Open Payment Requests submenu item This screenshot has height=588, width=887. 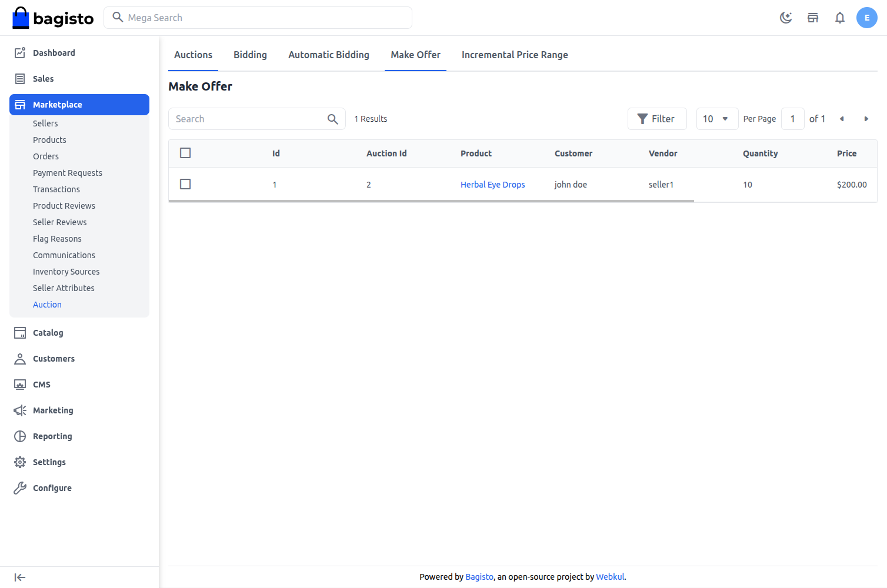(x=68, y=173)
